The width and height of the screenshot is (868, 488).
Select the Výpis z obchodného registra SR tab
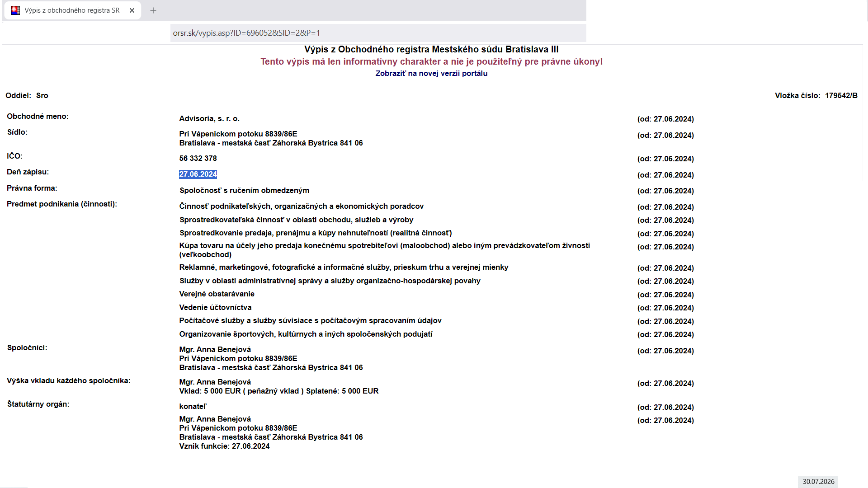[73, 10]
